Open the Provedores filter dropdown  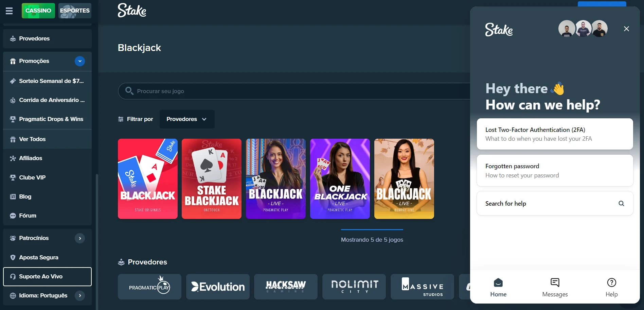[x=187, y=119]
